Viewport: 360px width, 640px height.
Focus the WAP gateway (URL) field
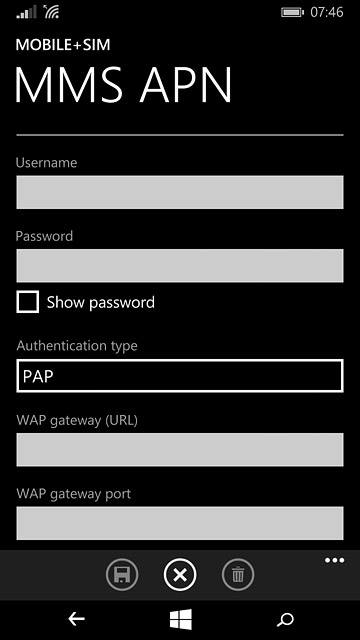coord(180,450)
